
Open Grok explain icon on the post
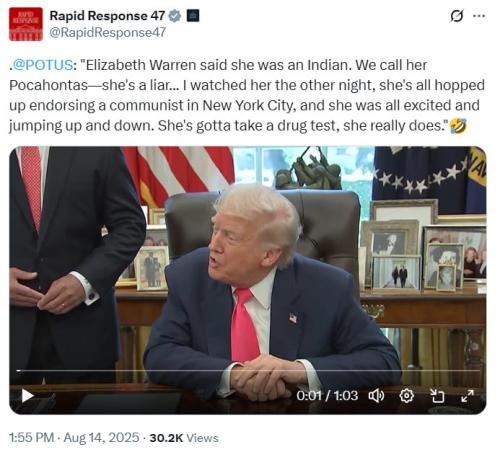click(456, 16)
